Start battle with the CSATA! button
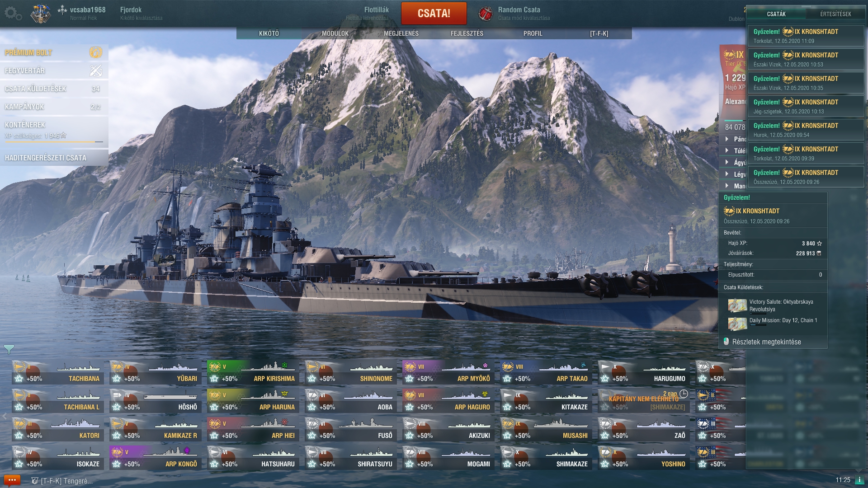 point(434,13)
